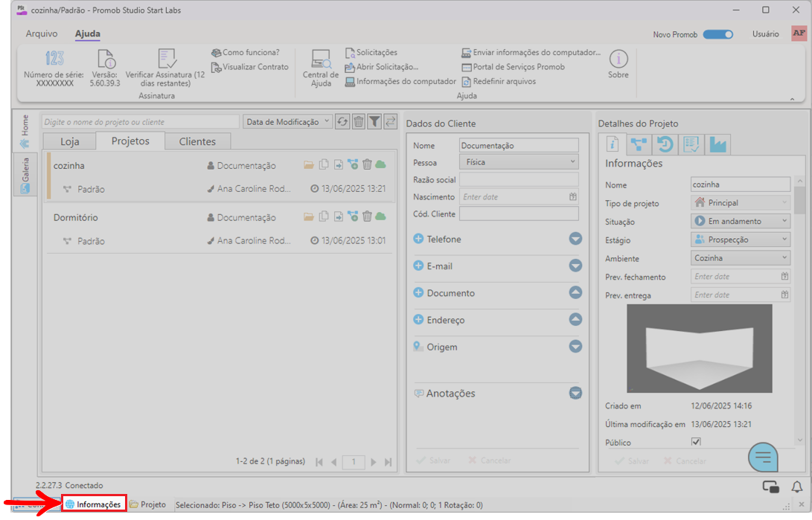Open the history clock tab in Detalhes
The image size is (812, 520).
coord(665,144)
